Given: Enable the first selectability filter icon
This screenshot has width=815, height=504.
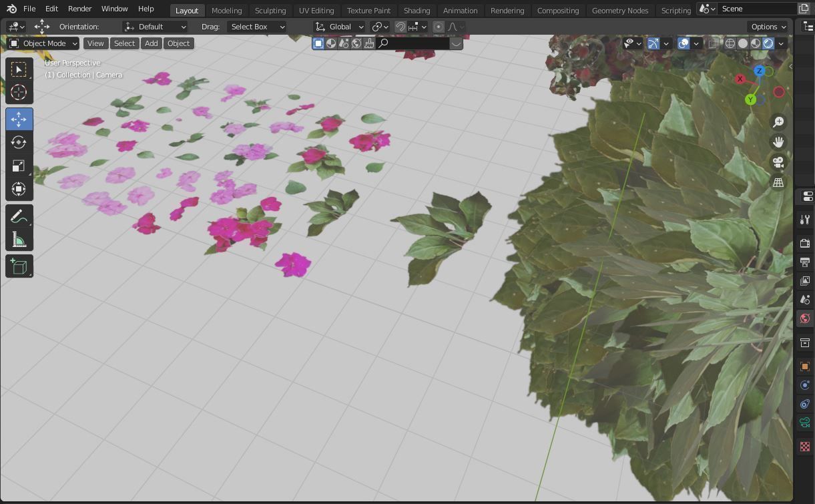Looking at the screenshot, I should pos(318,43).
